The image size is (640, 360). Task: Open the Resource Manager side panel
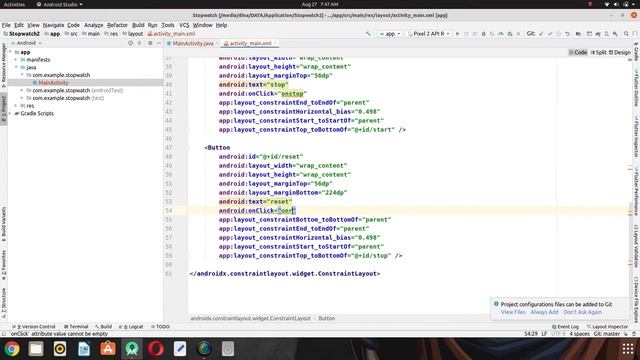(x=3, y=64)
